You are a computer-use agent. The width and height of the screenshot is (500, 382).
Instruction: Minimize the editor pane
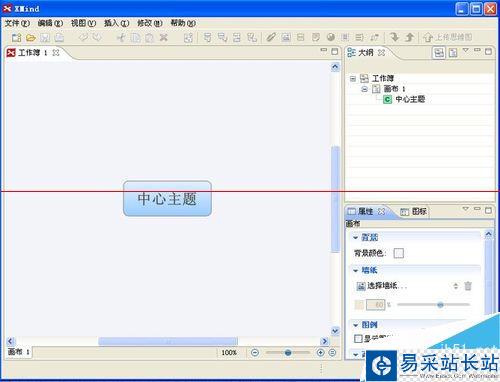tap(324, 50)
